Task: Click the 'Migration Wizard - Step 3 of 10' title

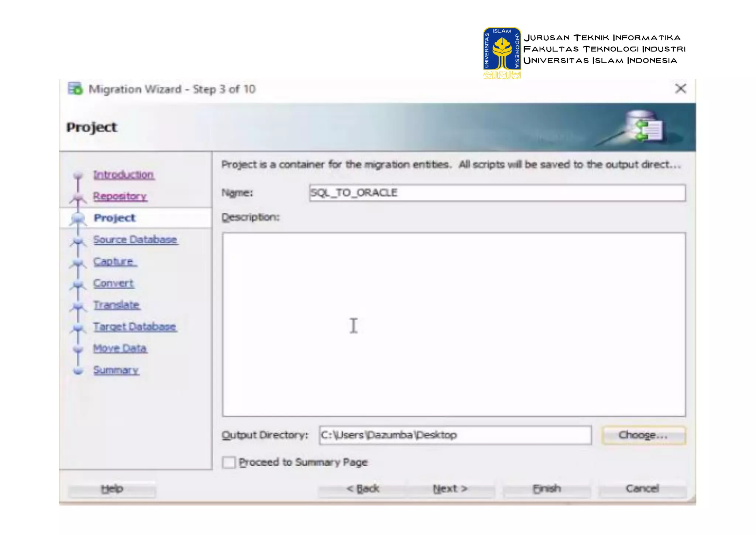Action: pos(172,89)
